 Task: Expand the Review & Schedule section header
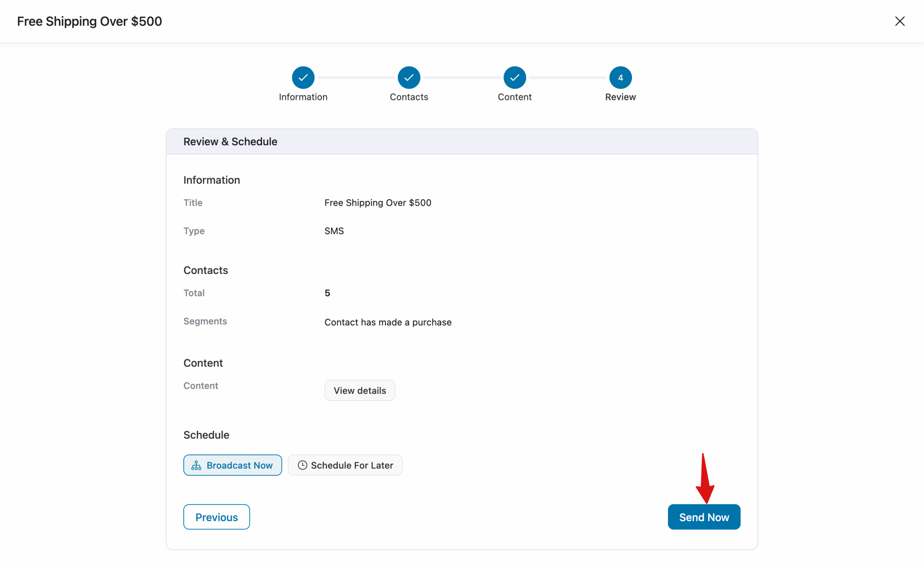[x=230, y=141]
